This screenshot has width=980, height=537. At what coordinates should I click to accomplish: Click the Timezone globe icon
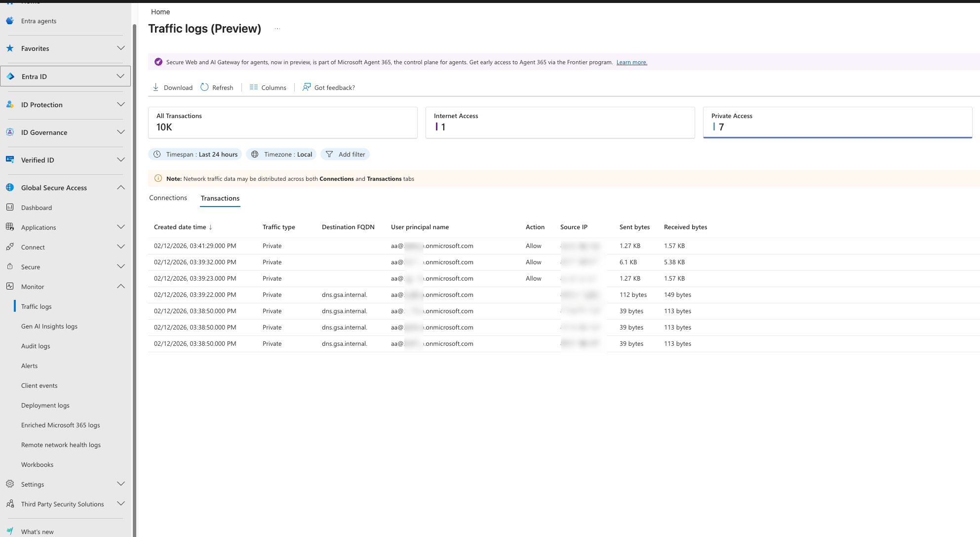(255, 154)
